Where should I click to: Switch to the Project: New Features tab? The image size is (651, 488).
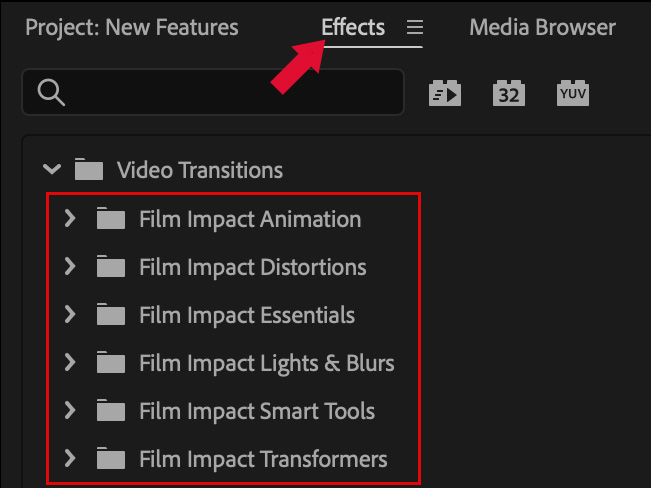[x=131, y=27]
